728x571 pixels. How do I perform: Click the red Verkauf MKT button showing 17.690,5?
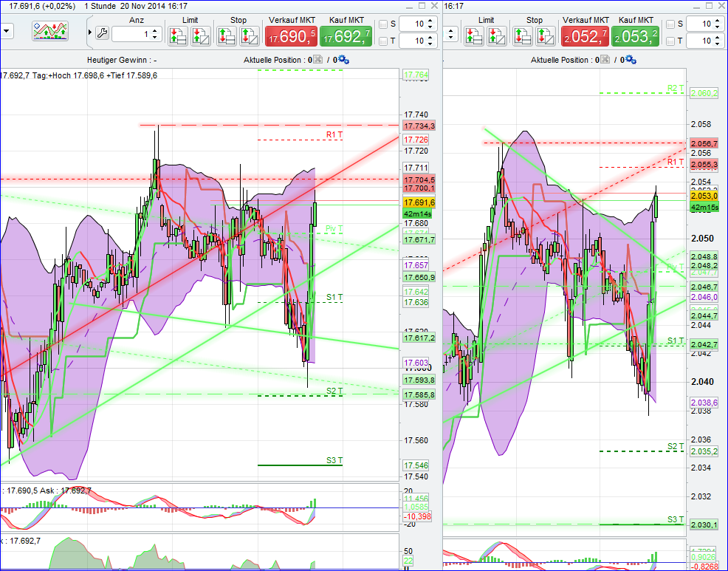292,35
